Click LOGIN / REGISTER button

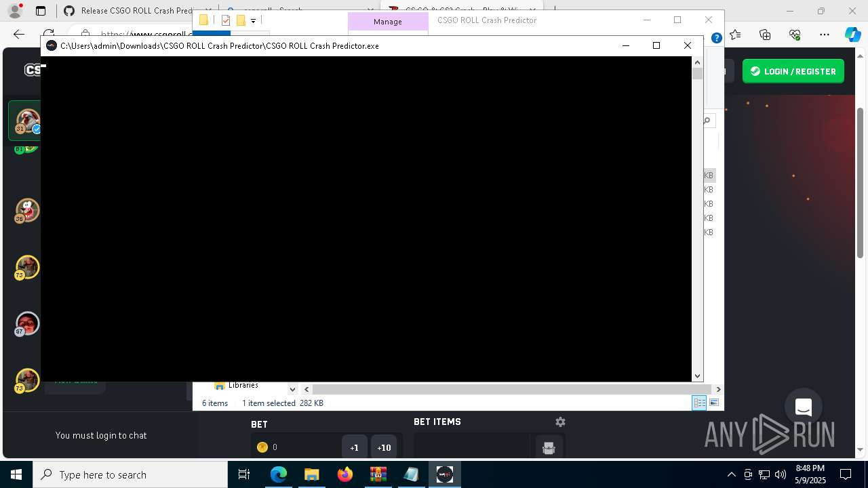click(x=793, y=71)
